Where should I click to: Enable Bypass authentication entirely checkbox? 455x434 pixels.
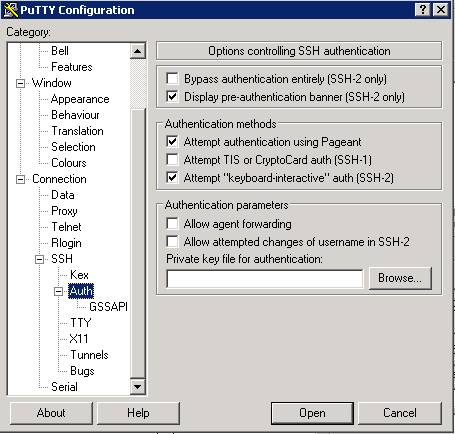[x=172, y=79]
